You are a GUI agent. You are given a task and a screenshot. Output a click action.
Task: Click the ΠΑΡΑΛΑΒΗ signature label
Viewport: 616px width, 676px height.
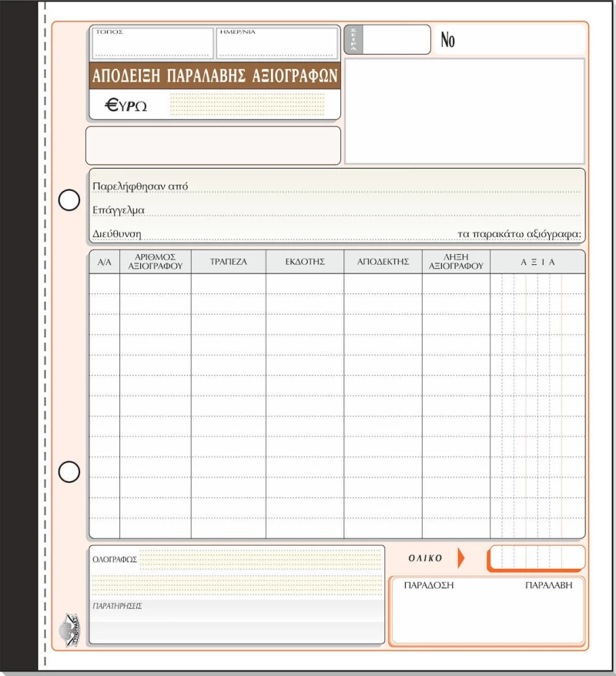548,585
